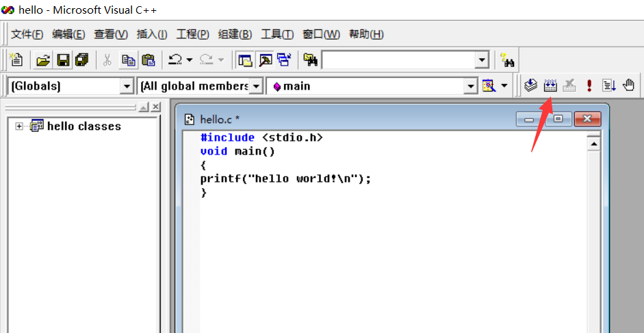The image size is (644, 333).
Task: Click the opening brace line in code
Action: point(203,165)
